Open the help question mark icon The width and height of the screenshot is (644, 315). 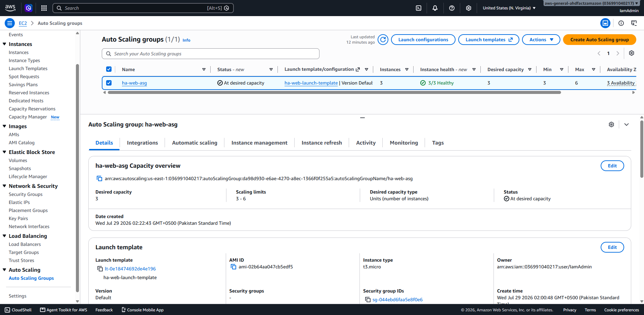pos(452,8)
